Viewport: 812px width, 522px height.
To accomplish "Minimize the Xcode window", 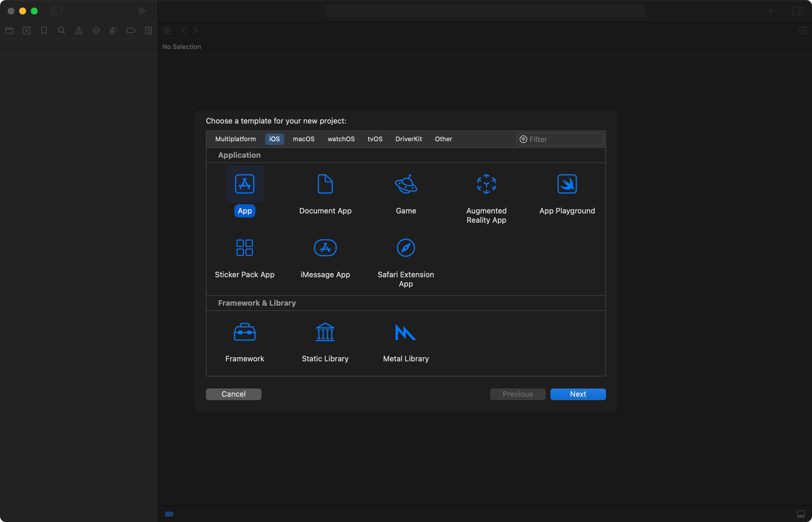I will [x=22, y=11].
